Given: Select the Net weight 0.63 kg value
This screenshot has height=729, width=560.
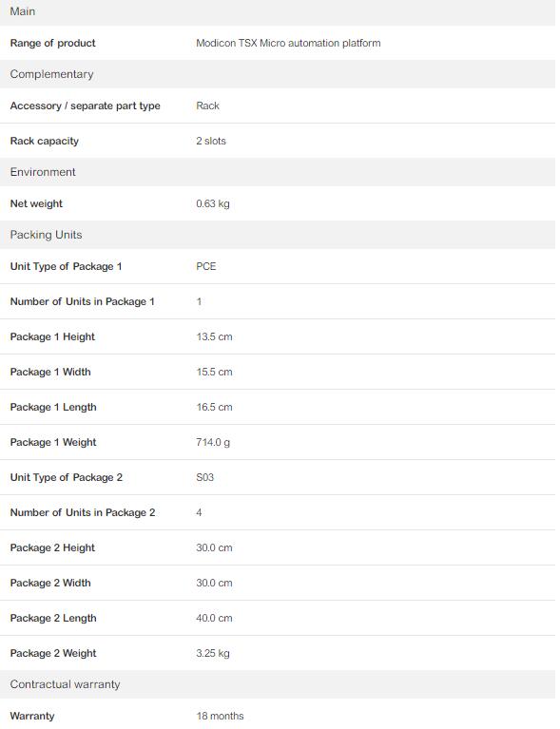Looking at the screenshot, I should (213, 203).
